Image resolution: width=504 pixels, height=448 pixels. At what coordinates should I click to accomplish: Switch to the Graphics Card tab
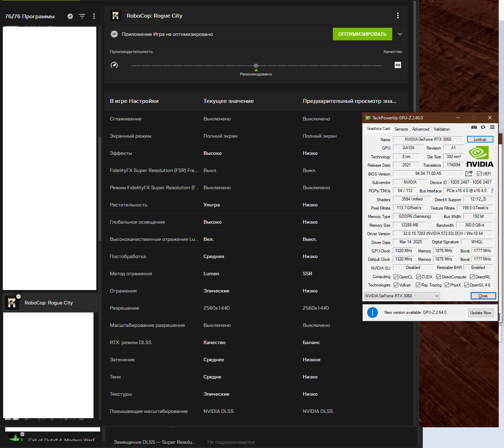(x=378, y=129)
